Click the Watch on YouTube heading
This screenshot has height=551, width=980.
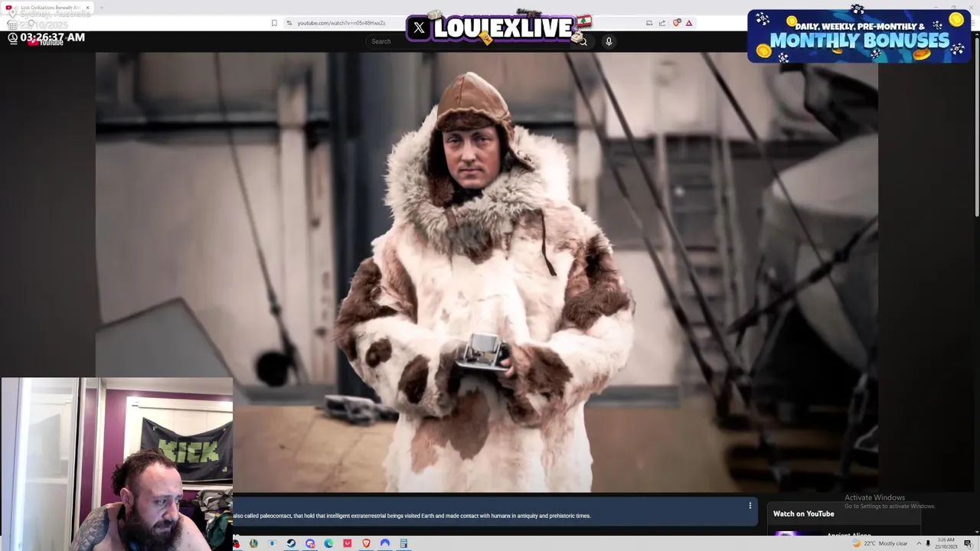803,514
